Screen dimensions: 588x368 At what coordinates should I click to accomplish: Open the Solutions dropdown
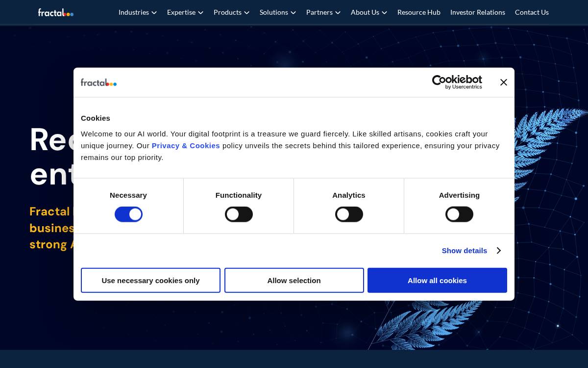(x=278, y=12)
